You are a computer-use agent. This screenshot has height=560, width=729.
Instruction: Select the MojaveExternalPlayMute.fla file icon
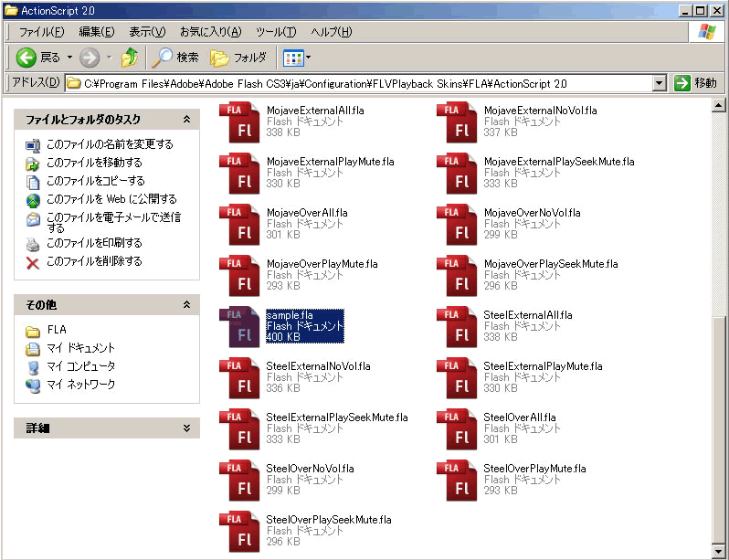tap(239, 174)
